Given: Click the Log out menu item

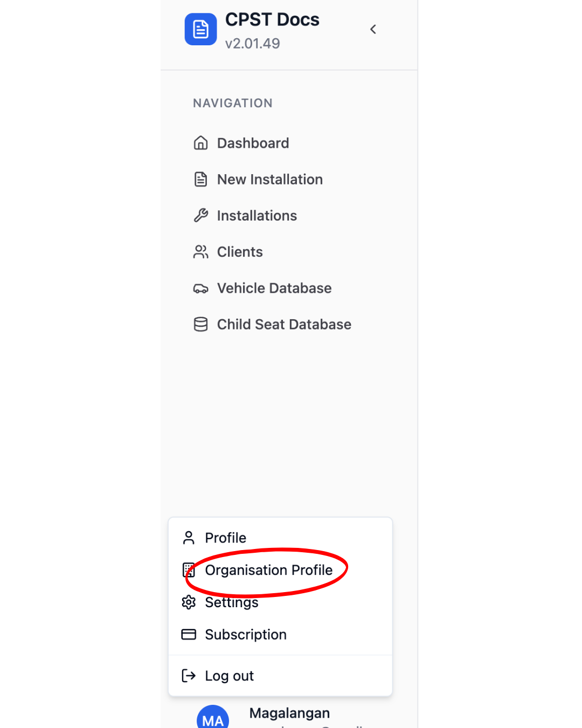Looking at the screenshot, I should click(229, 676).
